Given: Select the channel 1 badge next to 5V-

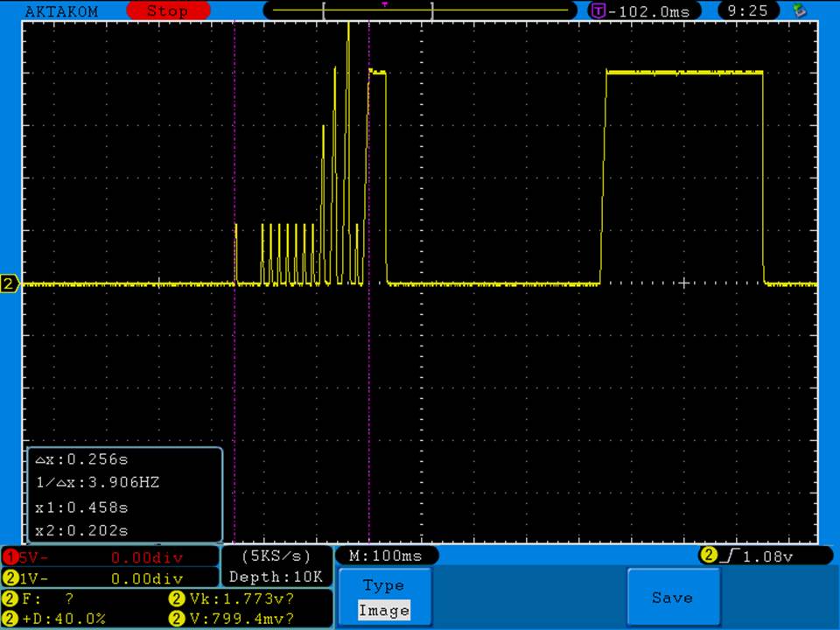Looking at the screenshot, I should (10, 556).
